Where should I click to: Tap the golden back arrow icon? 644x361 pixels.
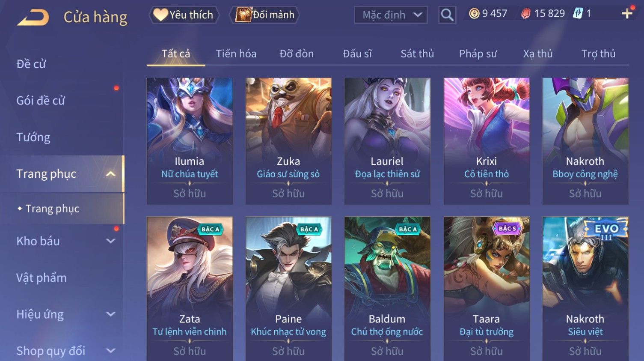tap(33, 18)
